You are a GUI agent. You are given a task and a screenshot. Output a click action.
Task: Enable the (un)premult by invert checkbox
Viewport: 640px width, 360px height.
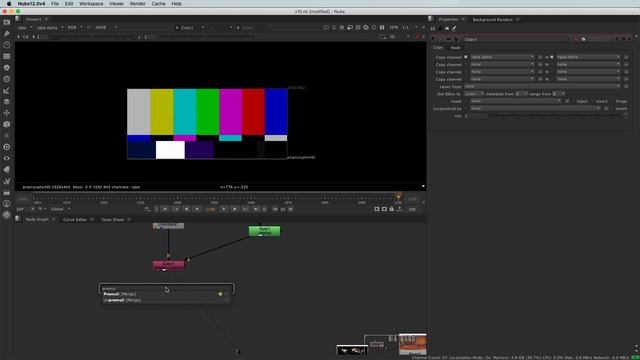[612, 109]
